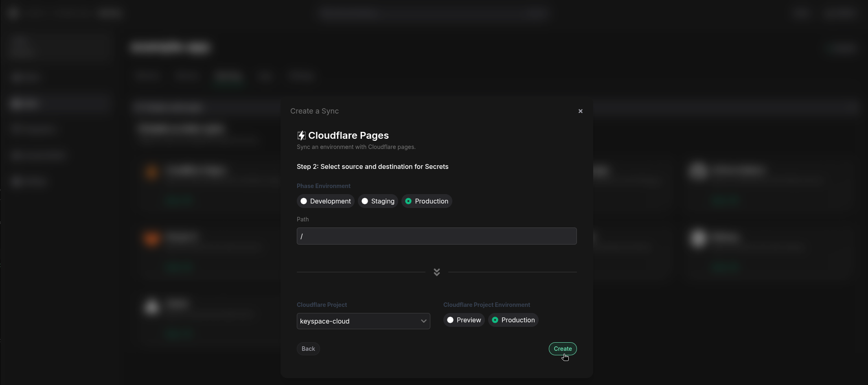Select the first tab above the sync list
Screen dimensions: 868x385
[x=147, y=76]
